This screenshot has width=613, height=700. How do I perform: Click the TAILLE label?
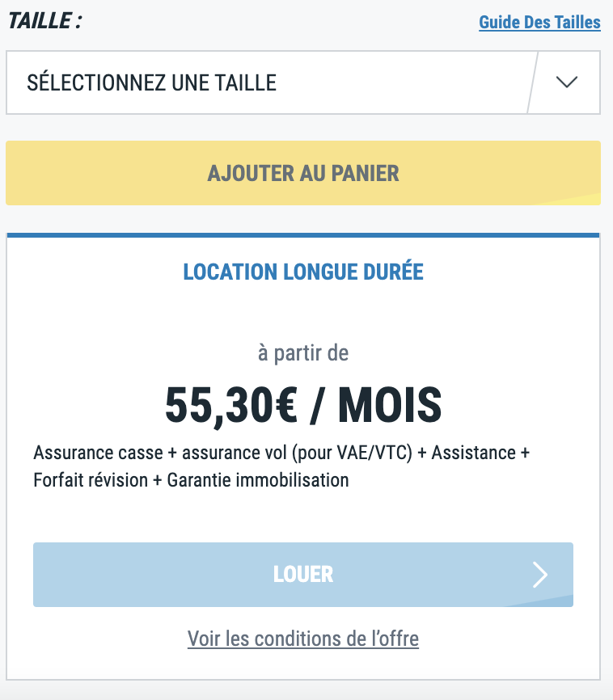pyautogui.click(x=44, y=21)
